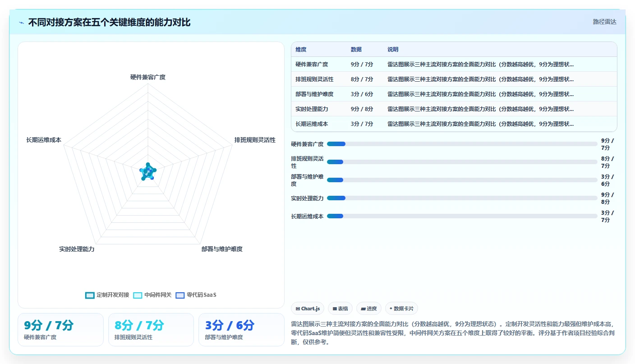
Task: Toggle the 中间件网关 legend item
Action: click(152, 295)
